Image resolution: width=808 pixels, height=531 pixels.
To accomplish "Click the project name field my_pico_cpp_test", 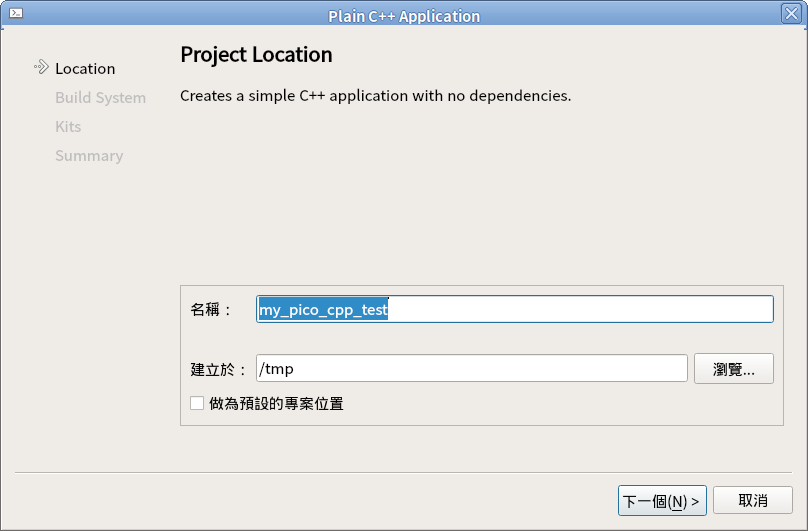I will 514,309.
